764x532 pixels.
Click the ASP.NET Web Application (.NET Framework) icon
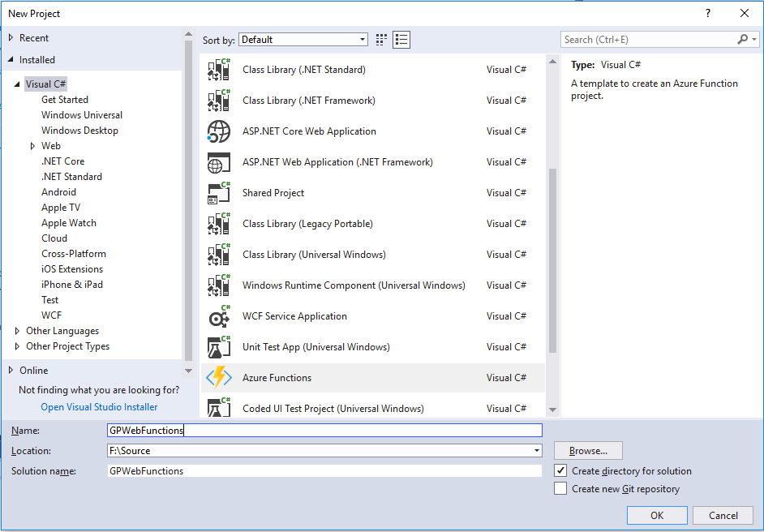pyautogui.click(x=219, y=162)
